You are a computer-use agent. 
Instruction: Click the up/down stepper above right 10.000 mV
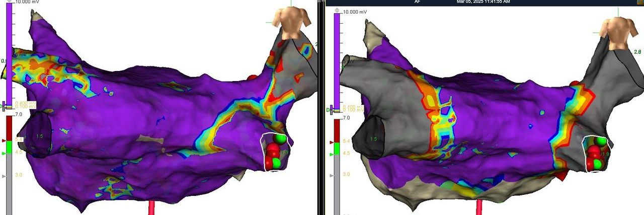(337, 10)
